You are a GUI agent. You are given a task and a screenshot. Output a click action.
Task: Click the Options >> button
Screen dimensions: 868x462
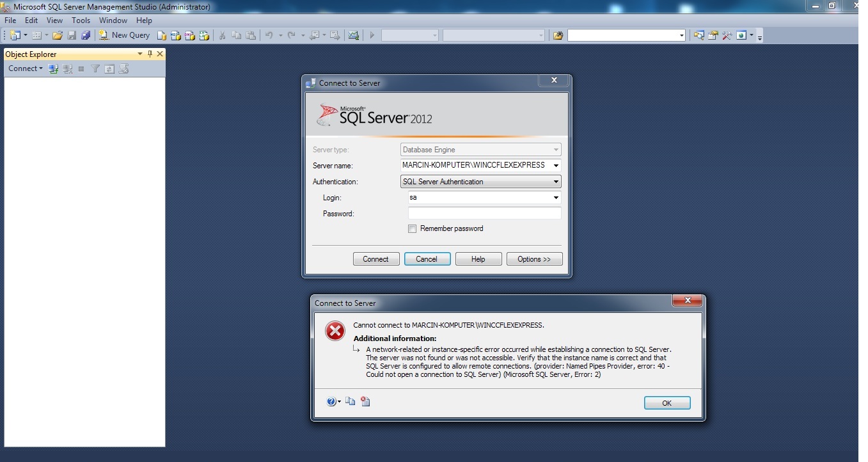(x=535, y=259)
